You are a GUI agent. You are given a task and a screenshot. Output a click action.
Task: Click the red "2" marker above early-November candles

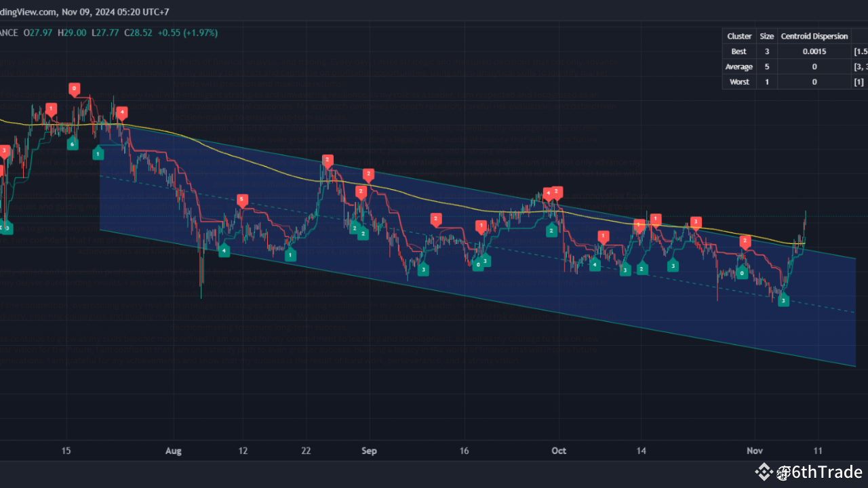744,241
